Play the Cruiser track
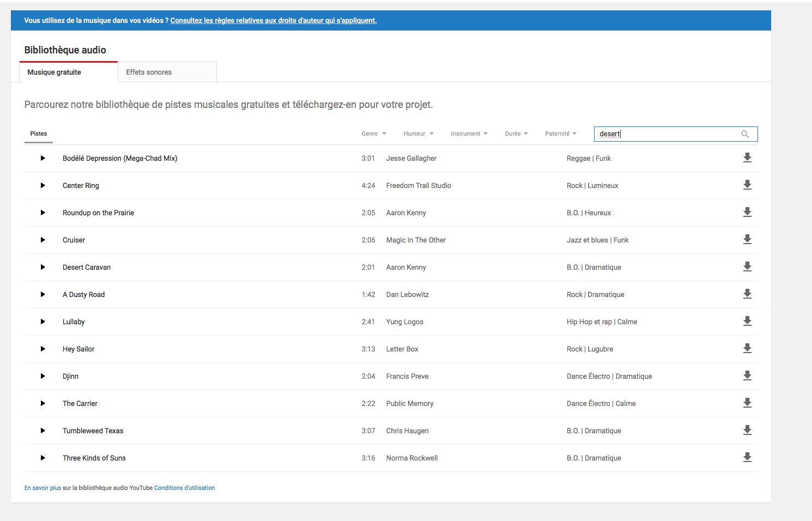 43,240
